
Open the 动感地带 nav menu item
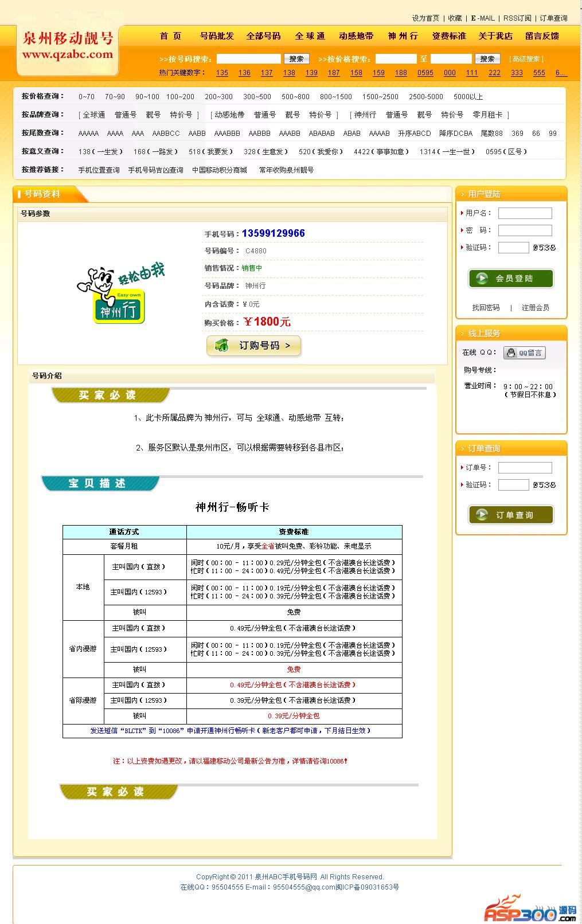(356, 36)
